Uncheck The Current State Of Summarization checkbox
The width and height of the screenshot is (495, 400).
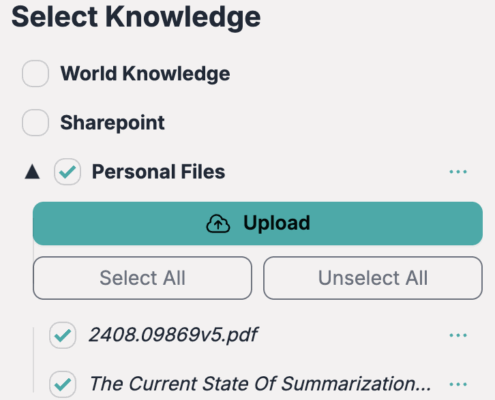tap(63, 384)
